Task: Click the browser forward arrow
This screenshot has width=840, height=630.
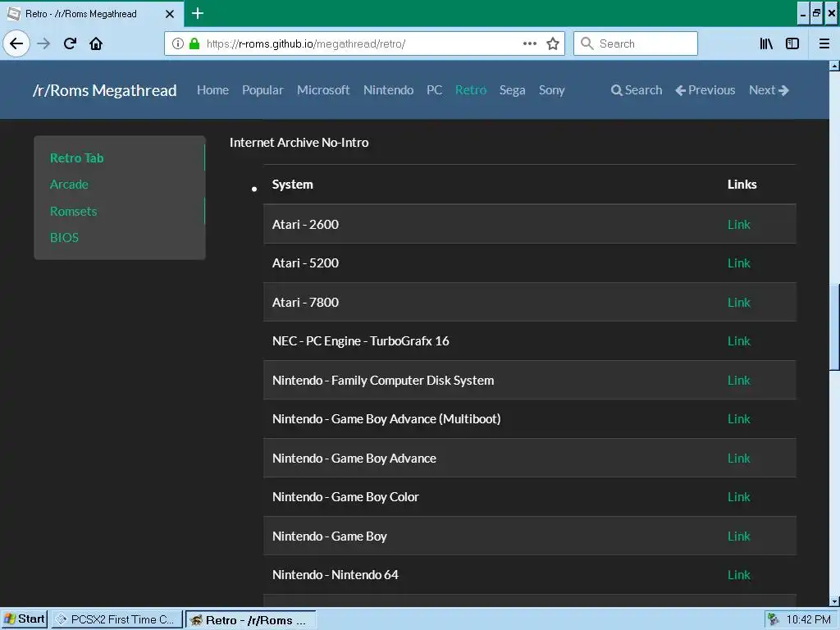Action: 43,43
